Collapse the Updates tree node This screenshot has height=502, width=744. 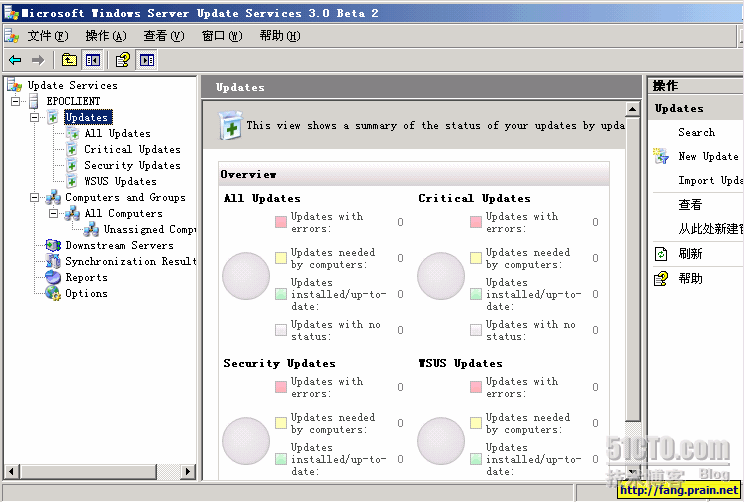click(x=35, y=117)
